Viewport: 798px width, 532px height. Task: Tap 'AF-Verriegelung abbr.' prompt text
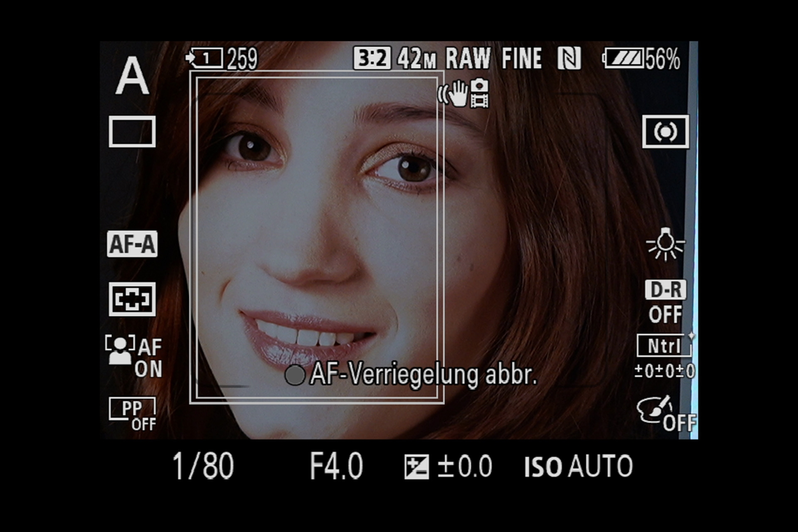point(424,374)
